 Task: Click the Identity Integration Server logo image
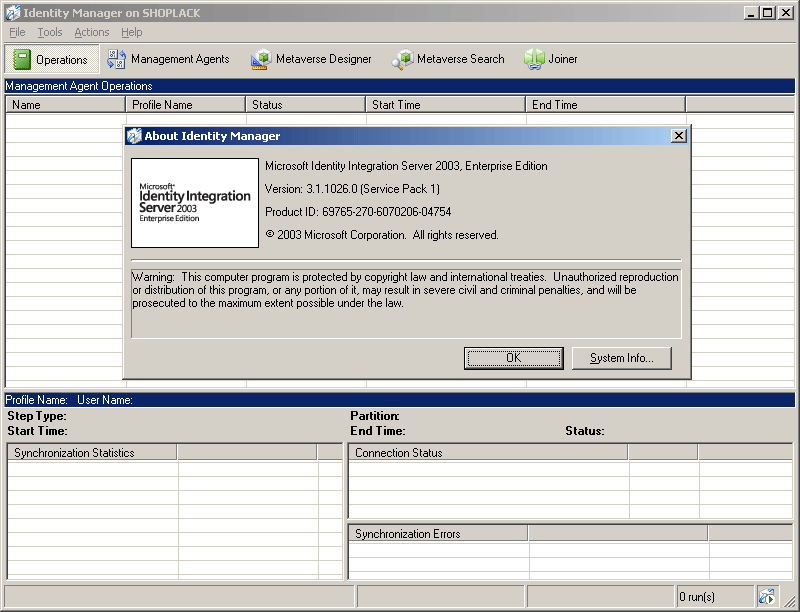195,203
